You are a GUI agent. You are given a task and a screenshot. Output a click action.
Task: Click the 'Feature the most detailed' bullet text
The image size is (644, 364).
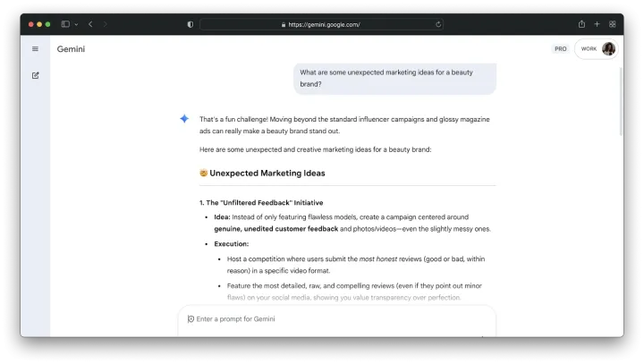[354, 292]
